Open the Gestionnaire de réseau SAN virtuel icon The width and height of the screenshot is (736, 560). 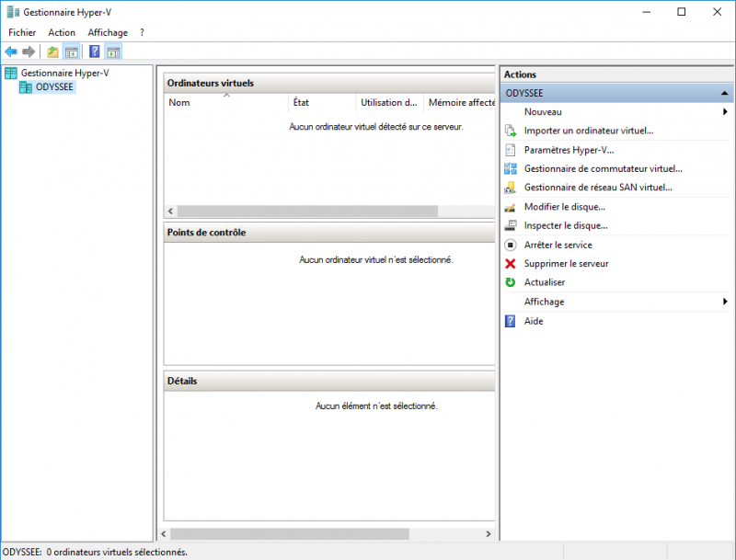pyautogui.click(x=512, y=188)
